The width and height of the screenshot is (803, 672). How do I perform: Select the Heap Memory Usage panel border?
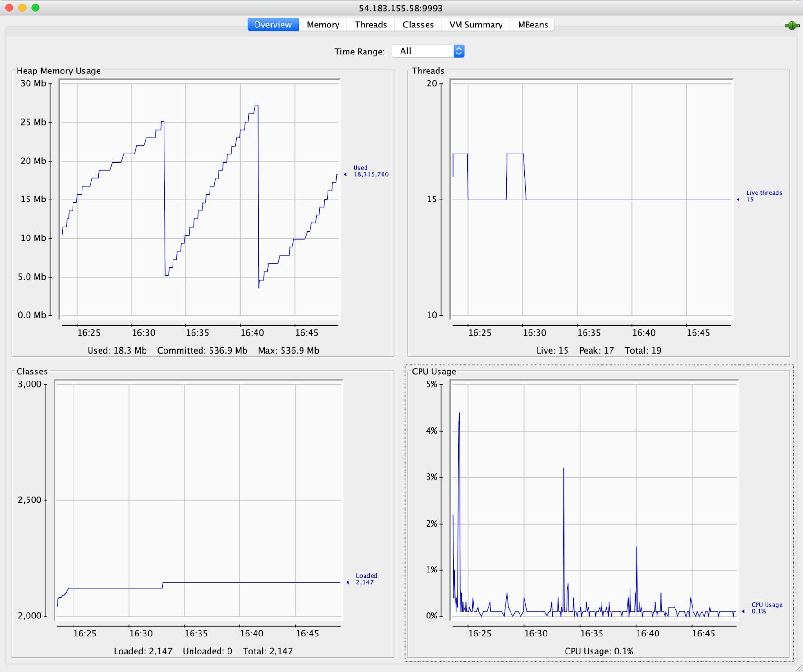coord(58,71)
